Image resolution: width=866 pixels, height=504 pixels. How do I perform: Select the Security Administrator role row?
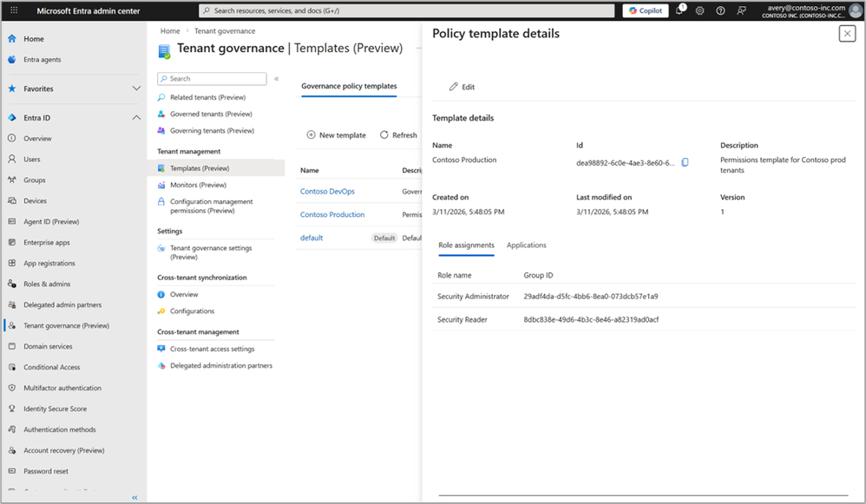click(644, 297)
